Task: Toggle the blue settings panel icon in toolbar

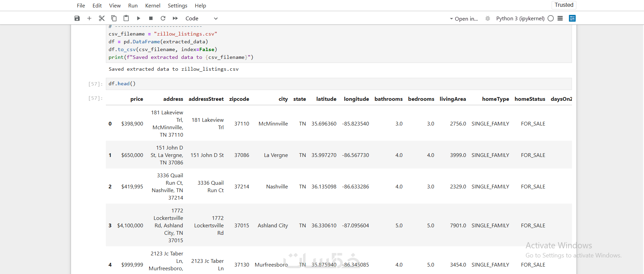Action: pyautogui.click(x=572, y=18)
